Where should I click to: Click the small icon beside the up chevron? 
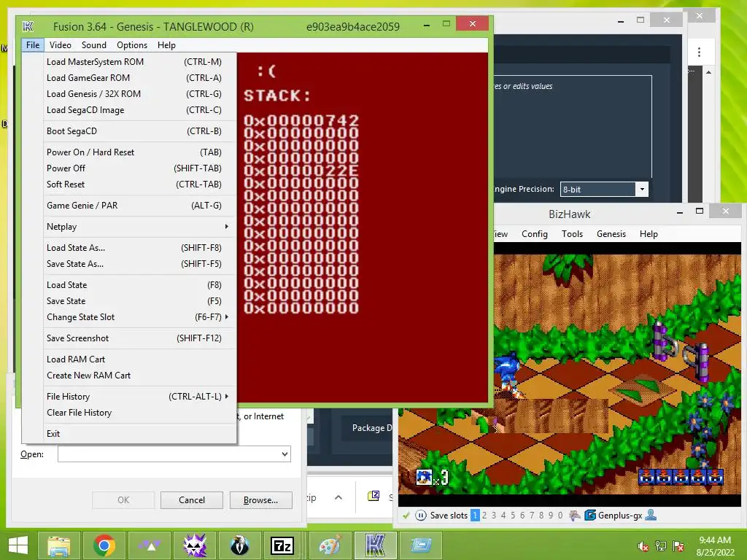click(x=373, y=496)
